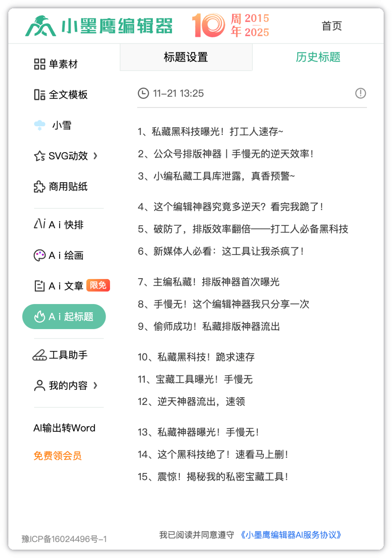Image resolution: width=392 pixels, height=558 pixels.
Task: Select the 历史标题 tab
Action: [x=318, y=57]
